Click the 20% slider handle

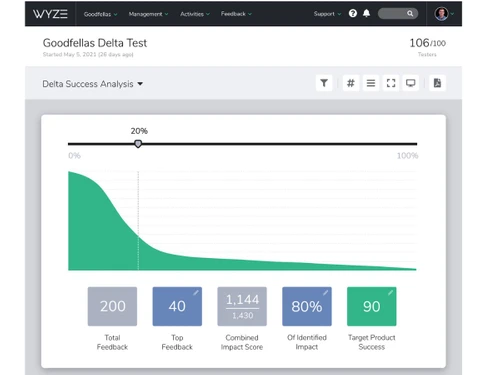click(x=138, y=144)
